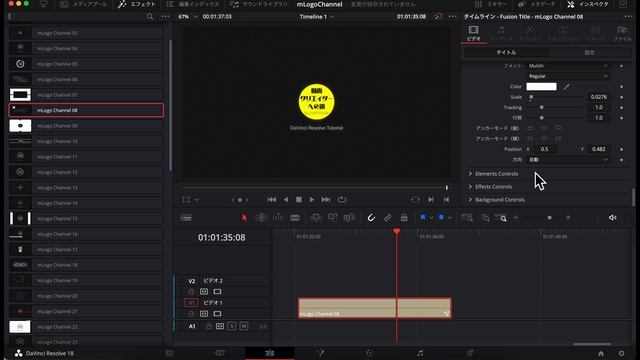Play in reverse
Screen dimensions: 640x360
[286, 200]
